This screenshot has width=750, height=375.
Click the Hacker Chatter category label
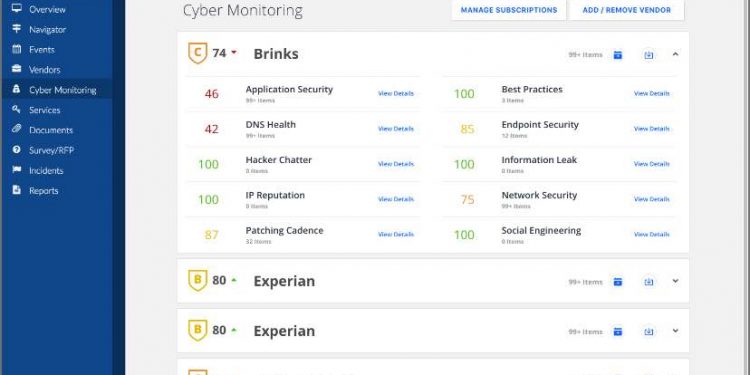coord(278,160)
